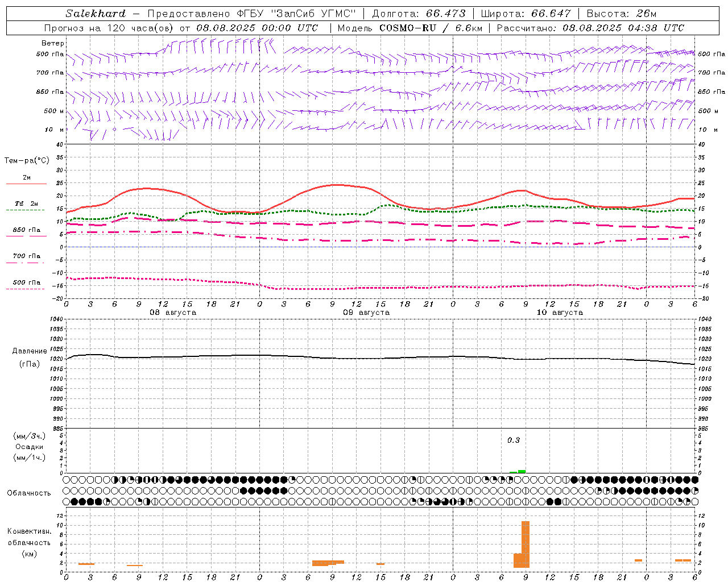Click 'Прогноз на 120 часа(ов)' forecast text
The image size is (728, 582).
pos(110,28)
